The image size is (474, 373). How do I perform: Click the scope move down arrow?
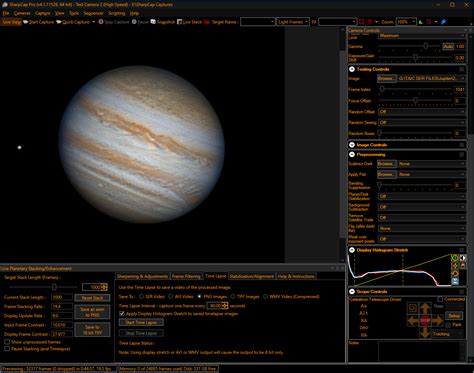(425, 332)
